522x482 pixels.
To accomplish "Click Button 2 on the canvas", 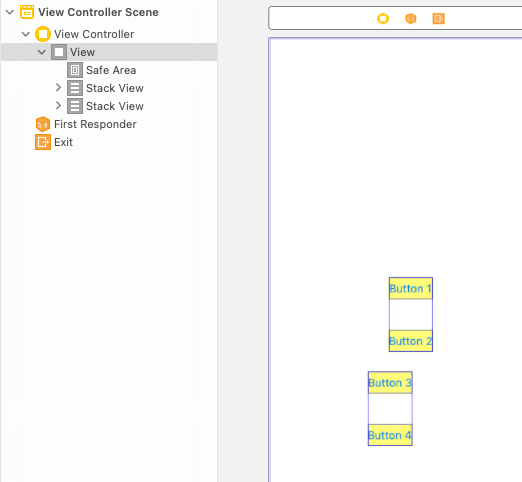I will (x=411, y=341).
